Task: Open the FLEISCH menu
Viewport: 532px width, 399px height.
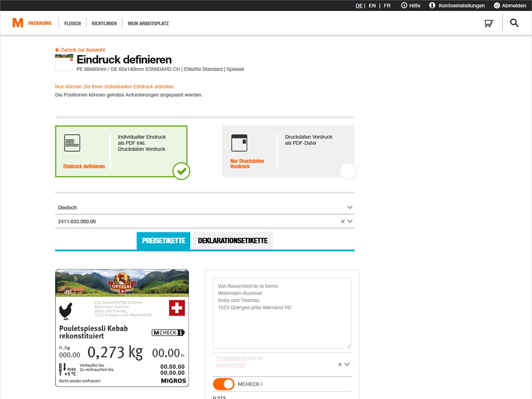Action: [72, 24]
